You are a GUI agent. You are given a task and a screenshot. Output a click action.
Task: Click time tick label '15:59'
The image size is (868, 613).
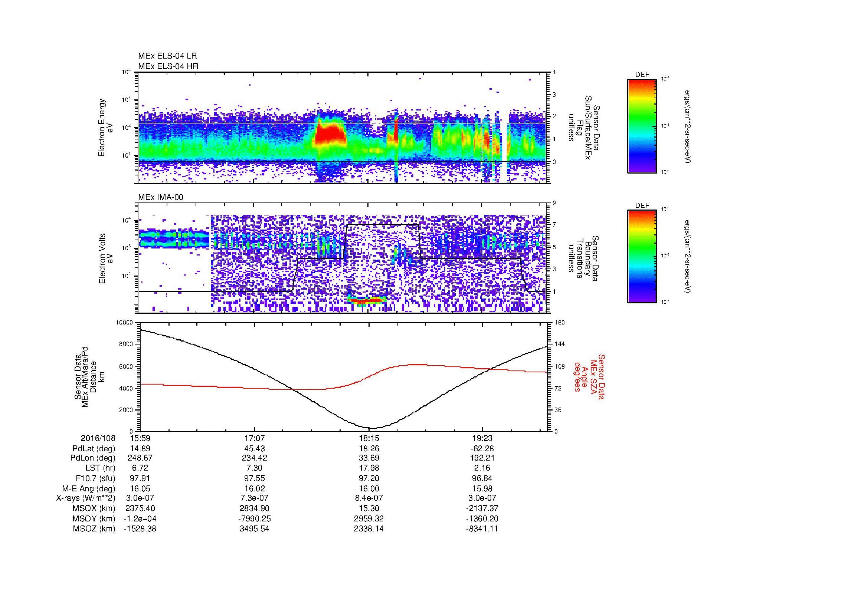[140, 438]
